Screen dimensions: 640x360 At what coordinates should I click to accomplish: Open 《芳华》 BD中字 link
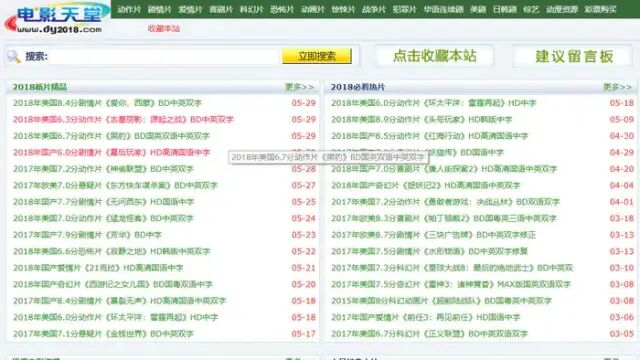pos(87,235)
